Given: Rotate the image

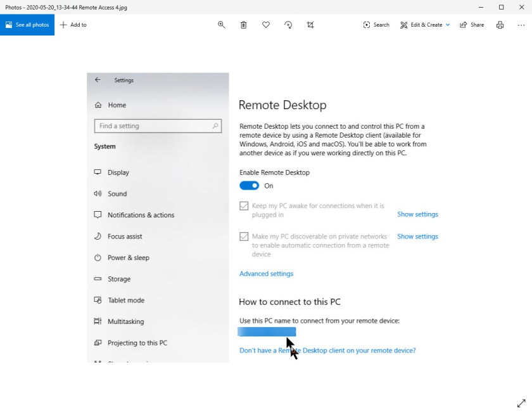Looking at the screenshot, I should (288, 25).
